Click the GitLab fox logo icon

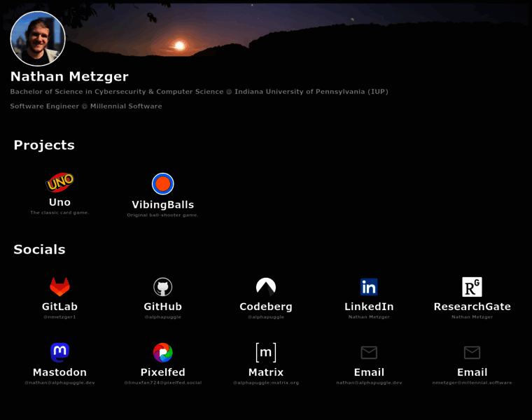[59, 286]
